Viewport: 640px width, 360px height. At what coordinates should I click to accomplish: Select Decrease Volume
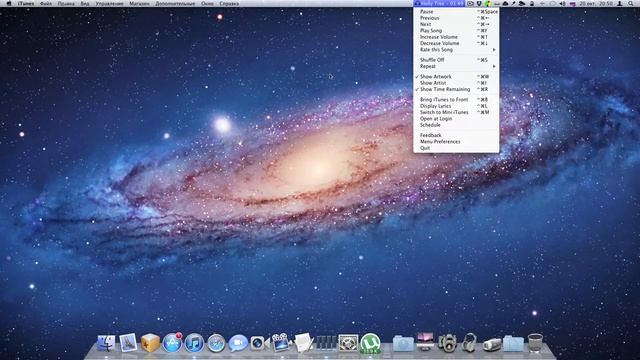(x=456, y=43)
